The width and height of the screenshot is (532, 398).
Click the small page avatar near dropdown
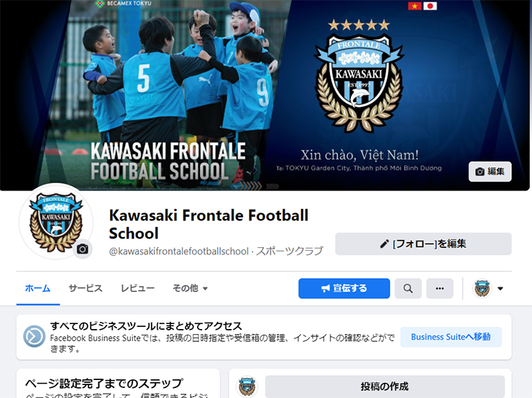pos(482,289)
